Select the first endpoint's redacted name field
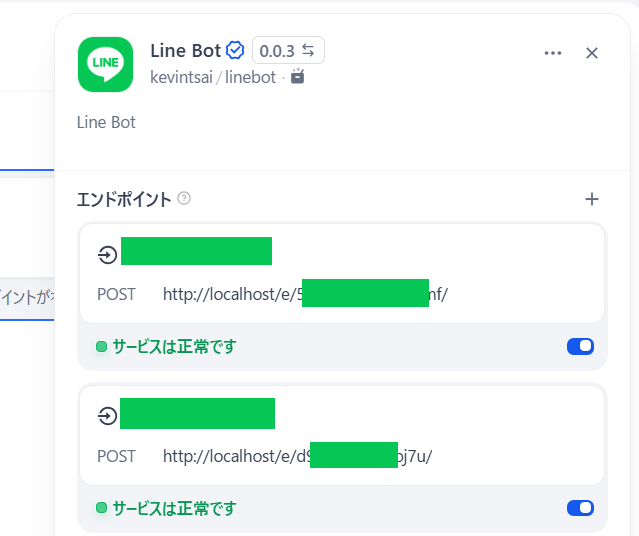This screenshot has height=536, width=639. [196, 251]
